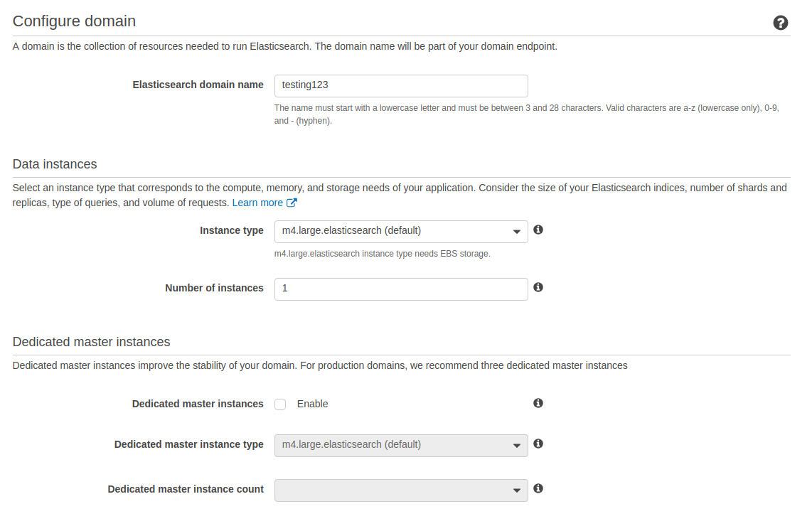Click the help icon in the page header
The image size is (812, 526).
point(781,23)
